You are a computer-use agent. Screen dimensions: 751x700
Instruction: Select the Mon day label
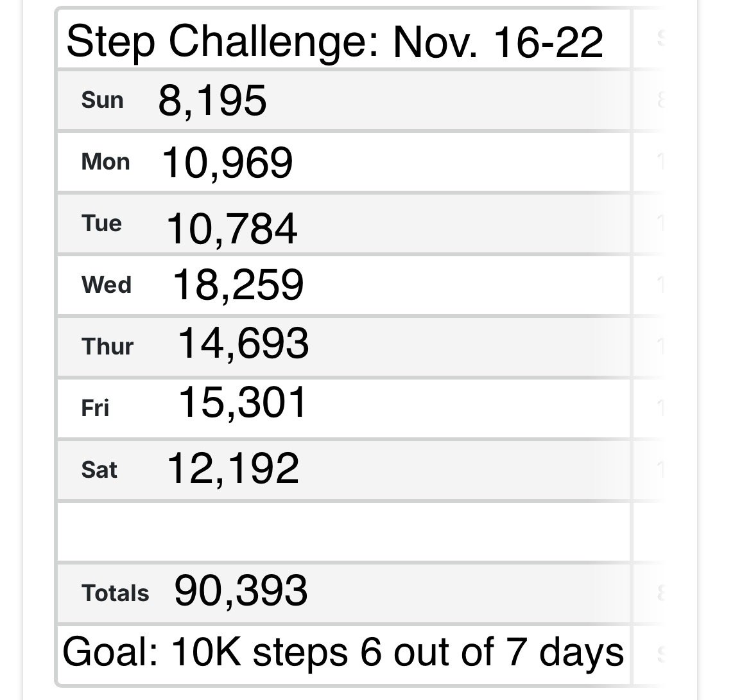pyautogui.click(x=105, y=162)
